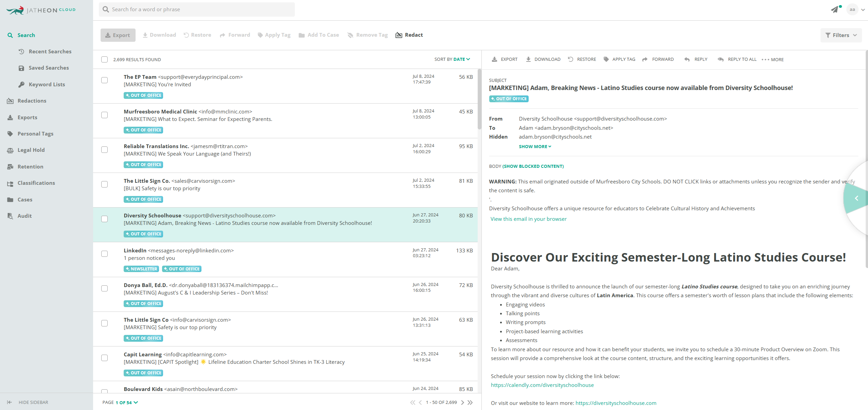Image resolution: width=868 pixels, height=410 pixels.
Task: Open Exports in sidebar
Action: [x=28, y=118]
